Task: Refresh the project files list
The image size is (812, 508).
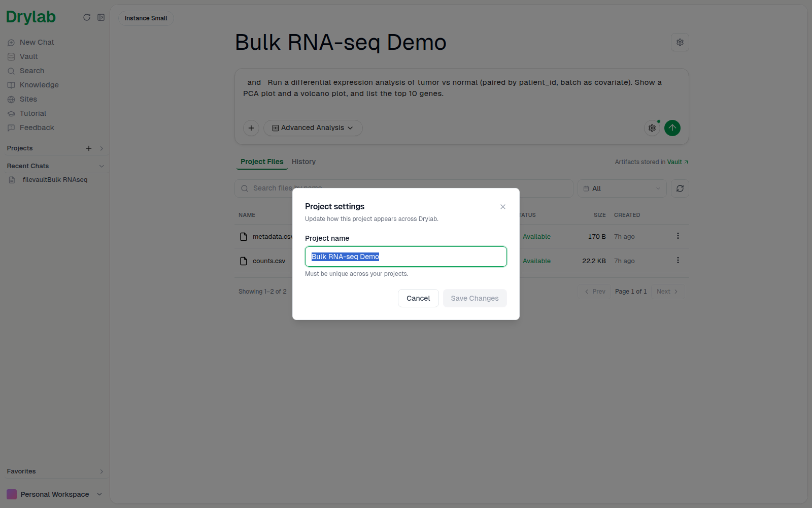Action: [x=680, y=188]
